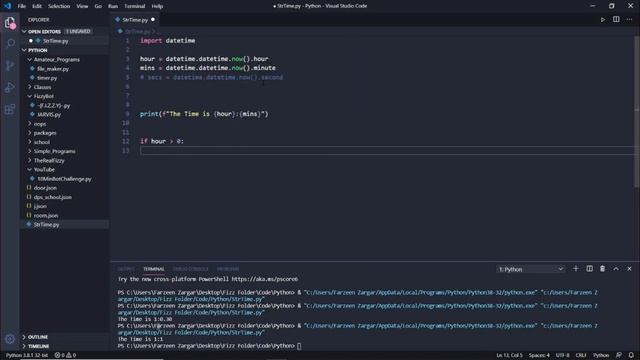640x360 pixels.
Task: Click Ln 13, Col 5 cursor position
Action: point(509,355)
